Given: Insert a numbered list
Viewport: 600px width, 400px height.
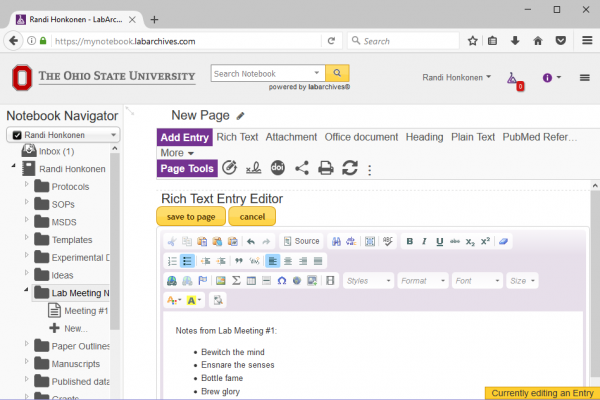Looking at the screenshot, I should coord(172,261).
